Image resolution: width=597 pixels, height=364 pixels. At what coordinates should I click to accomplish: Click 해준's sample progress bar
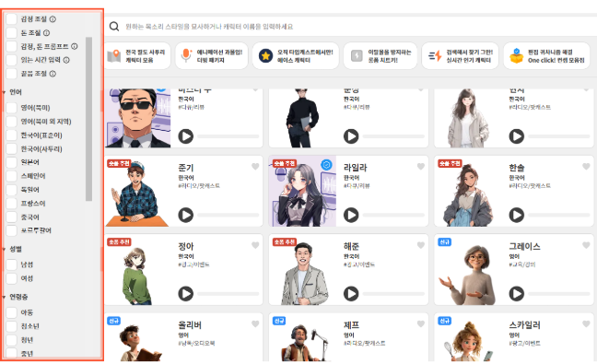[x=393, y=294]
